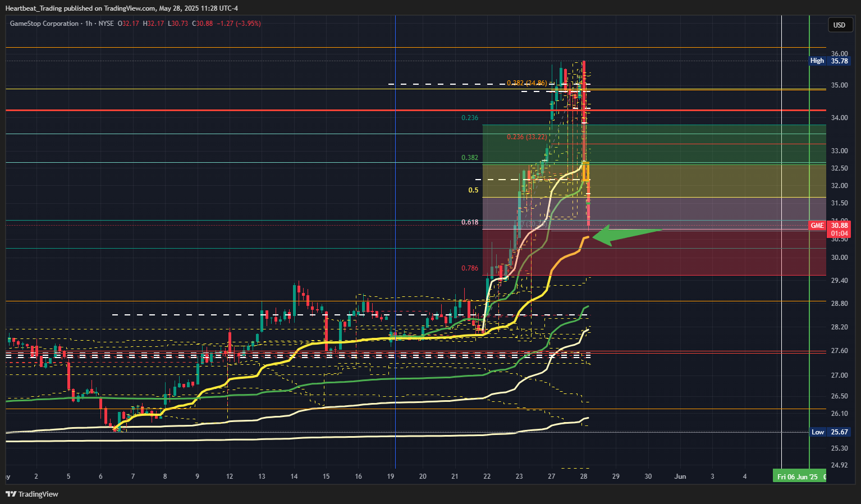Screen dimensions: 861x504
Task: Click 35.00 on the price axis
Action: [x=840, y=85]
